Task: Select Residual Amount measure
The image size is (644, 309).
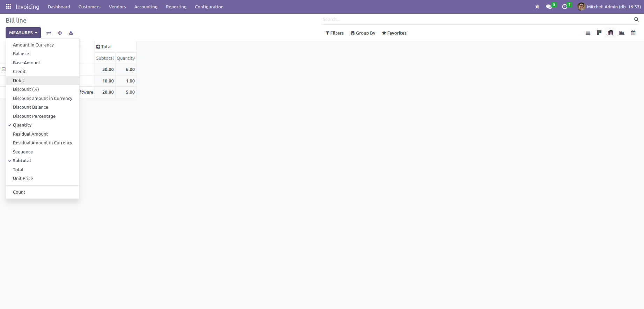Action: 43,134
